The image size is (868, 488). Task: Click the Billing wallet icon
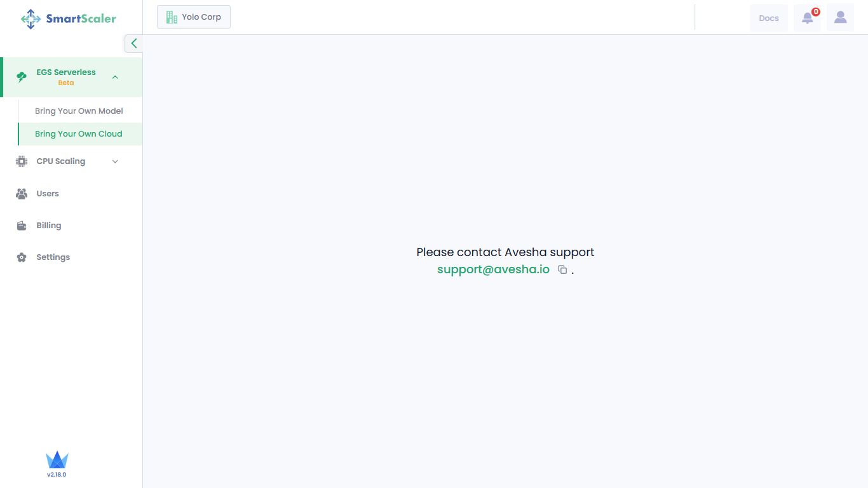(x=22, y=226)
